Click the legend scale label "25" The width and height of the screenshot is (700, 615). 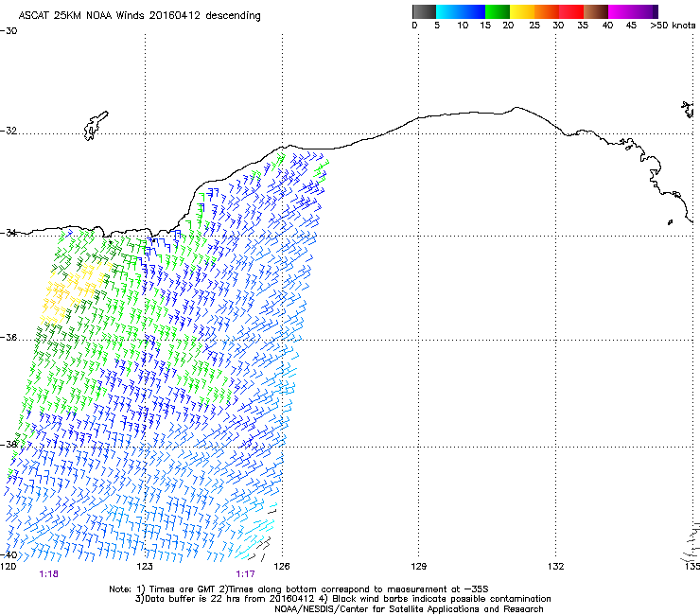point(534,26)
